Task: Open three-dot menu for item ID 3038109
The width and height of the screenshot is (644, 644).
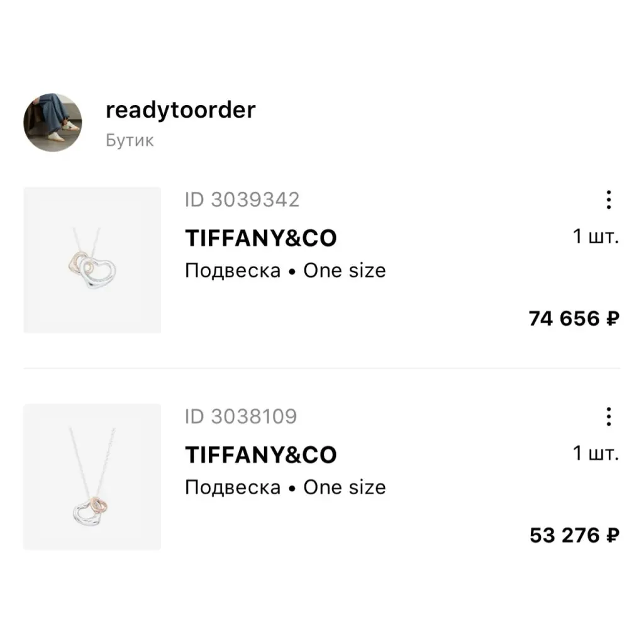Action: pos(608,416)
